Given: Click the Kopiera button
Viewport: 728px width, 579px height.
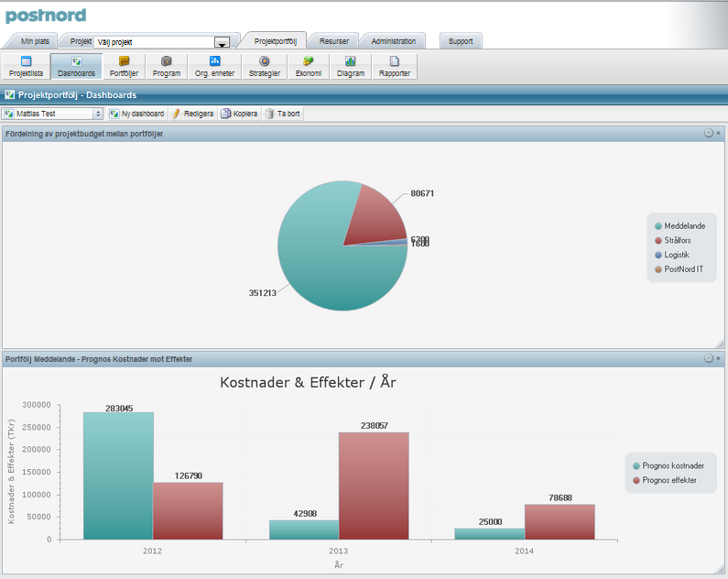Looking at the screenshot, I should [240, 114].
